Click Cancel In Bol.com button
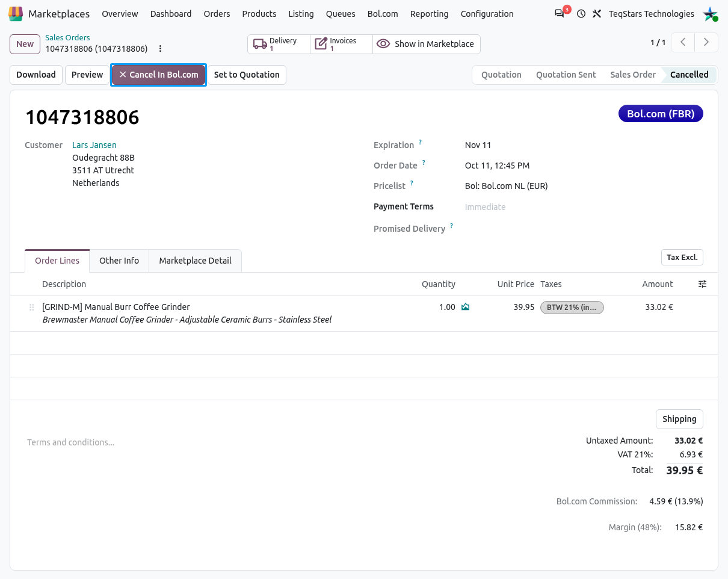Screen dimensions: 728x579 point(159,75)
